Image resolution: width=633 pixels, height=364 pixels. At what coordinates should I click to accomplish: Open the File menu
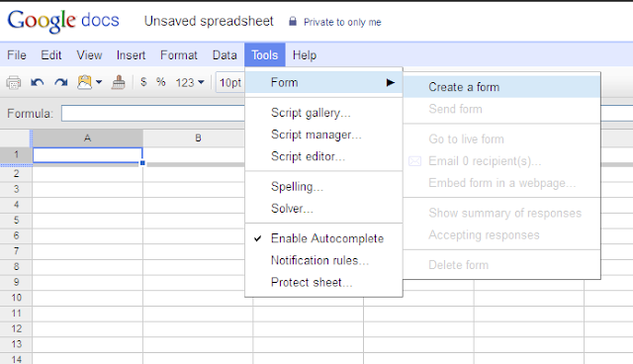coord(17,54)
